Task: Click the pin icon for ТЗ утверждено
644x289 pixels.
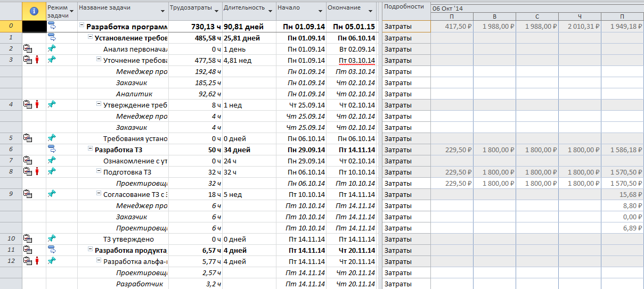Action: click(x=52, y=239)
